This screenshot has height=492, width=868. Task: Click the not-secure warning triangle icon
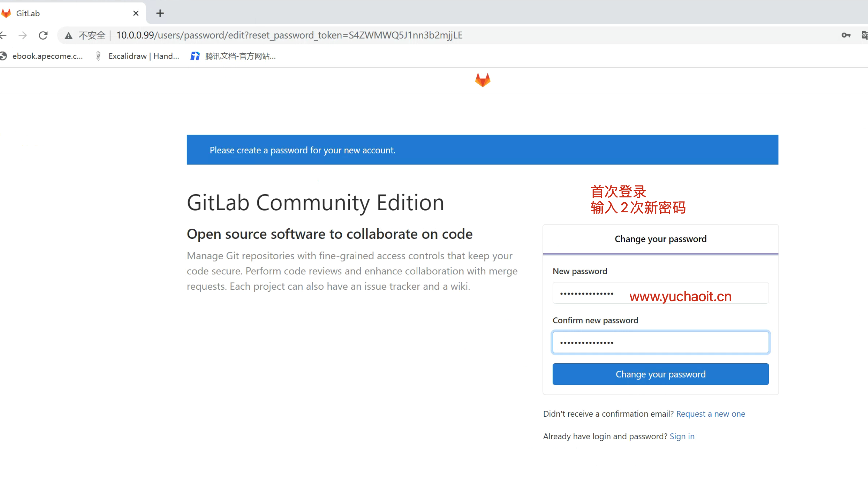(x=69, y=36)
